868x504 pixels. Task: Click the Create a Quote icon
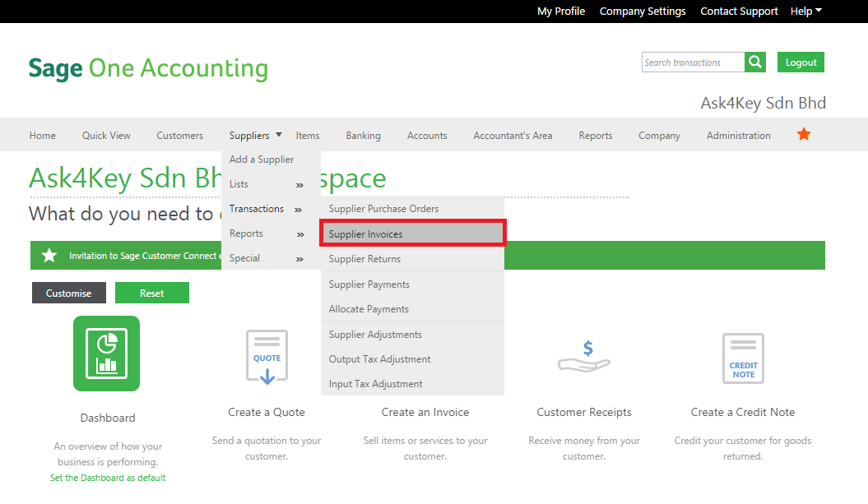coord(267,358)
